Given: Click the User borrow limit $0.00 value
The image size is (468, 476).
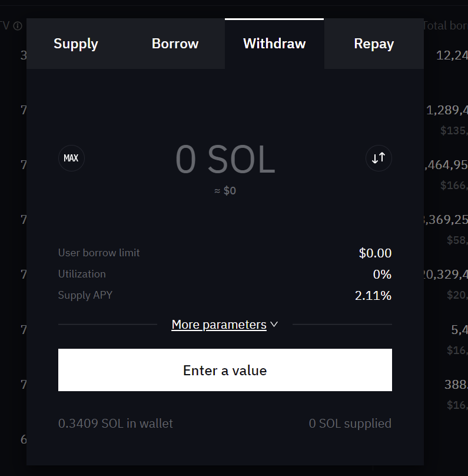Looking at the screenshot, I should point(375,253).
